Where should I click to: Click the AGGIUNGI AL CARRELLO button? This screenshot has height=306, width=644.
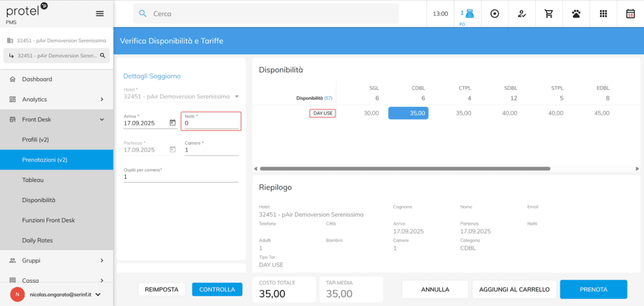(x=514, y=290)
